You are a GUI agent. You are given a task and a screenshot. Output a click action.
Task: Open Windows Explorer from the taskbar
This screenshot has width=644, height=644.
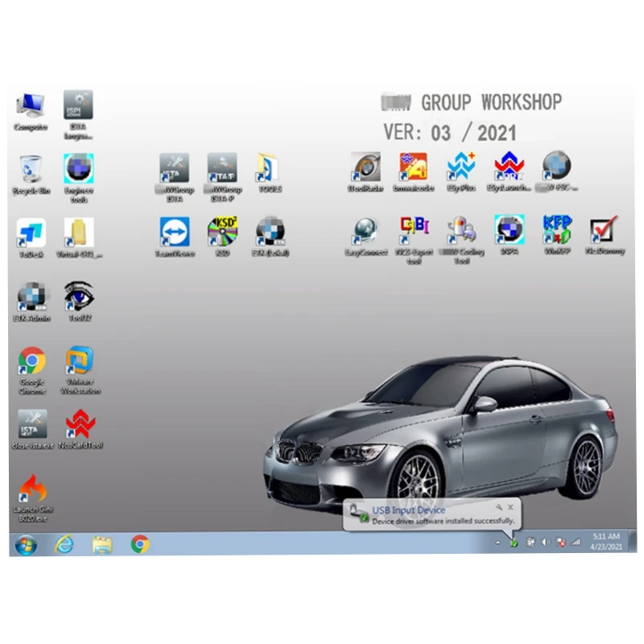pyautogui.click(x=102, y=545)
